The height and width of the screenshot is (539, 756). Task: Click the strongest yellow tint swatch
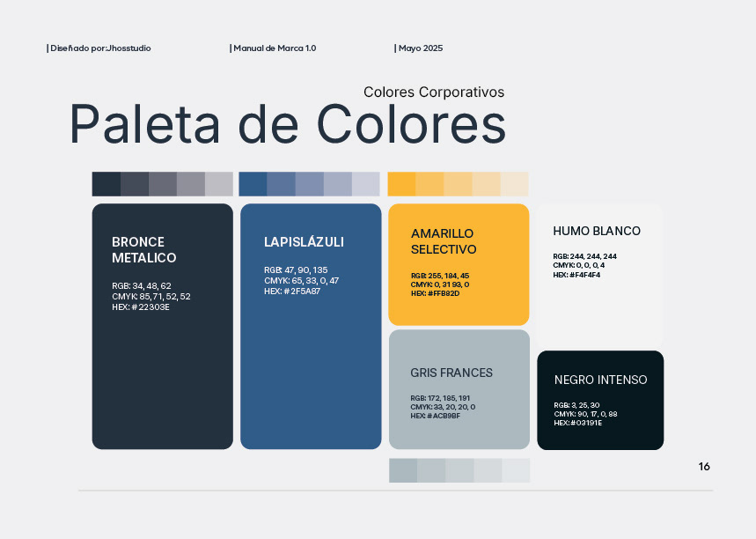coord(401,184)
